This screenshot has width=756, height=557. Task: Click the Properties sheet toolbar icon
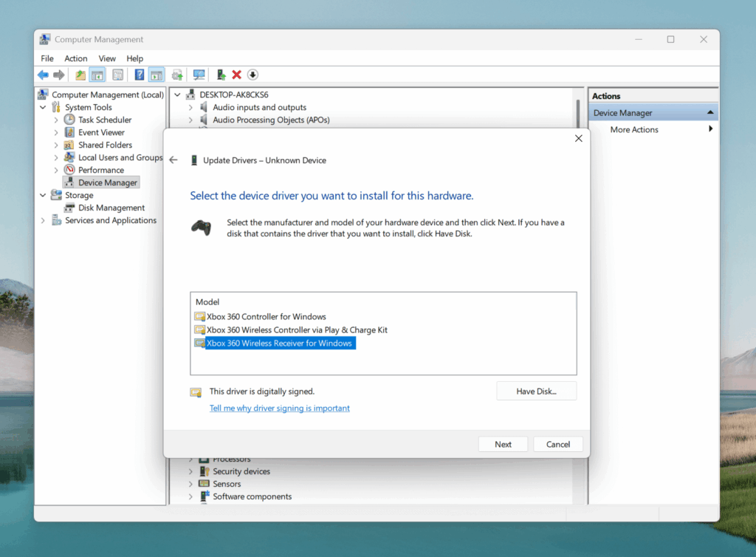pyautogui.click(x=118, y=75)
